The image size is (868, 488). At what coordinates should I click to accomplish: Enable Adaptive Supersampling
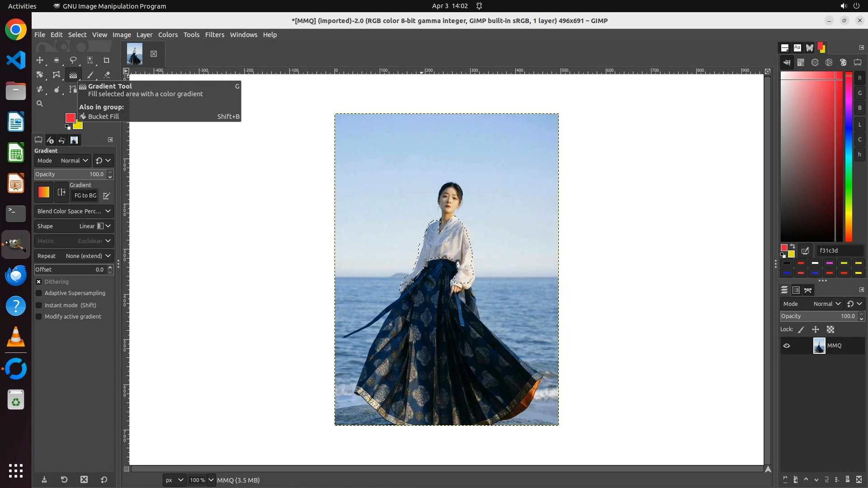pyautogui.click(x=39, y=293)
